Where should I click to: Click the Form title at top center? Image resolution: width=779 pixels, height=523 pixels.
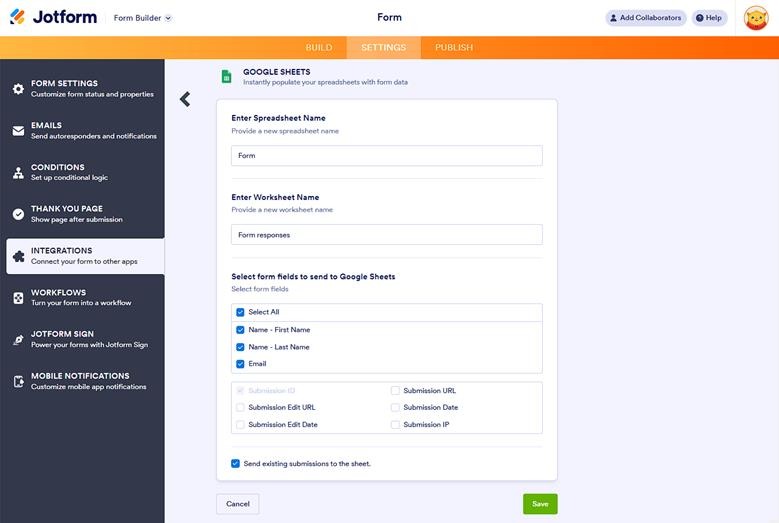[x=389, y=17]
